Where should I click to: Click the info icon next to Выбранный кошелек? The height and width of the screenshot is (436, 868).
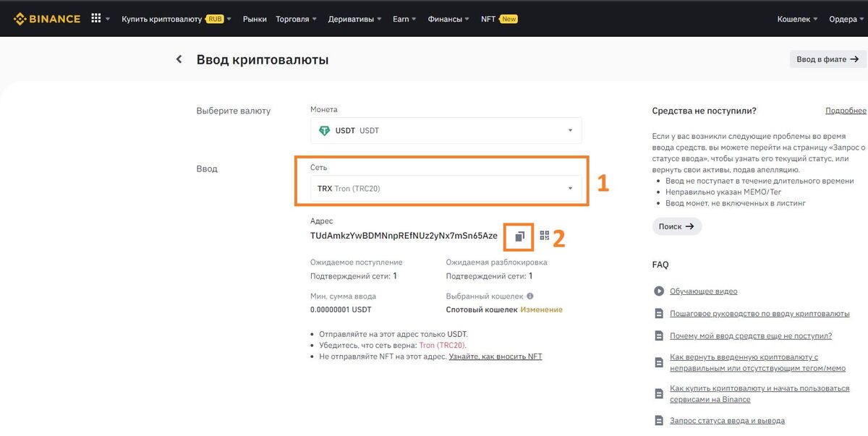(x=530, y=296)
